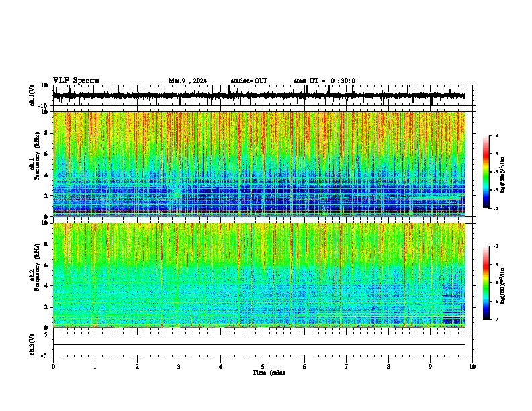Click the "station=OUI" header text
The width and height of the screenshot is (532, 411).
(x=249, y=81)
